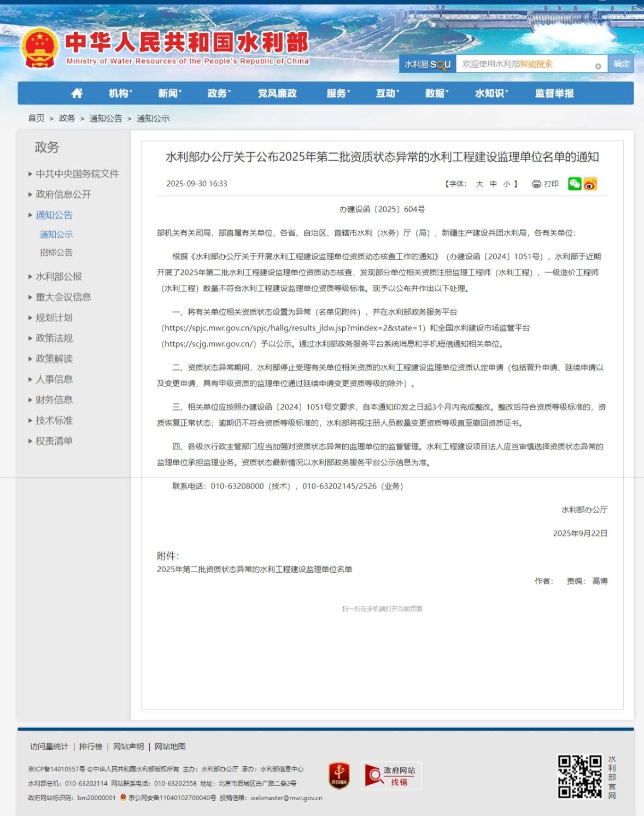
Task: Click the 水利部官网 QR code image
Action: (579, 777)
